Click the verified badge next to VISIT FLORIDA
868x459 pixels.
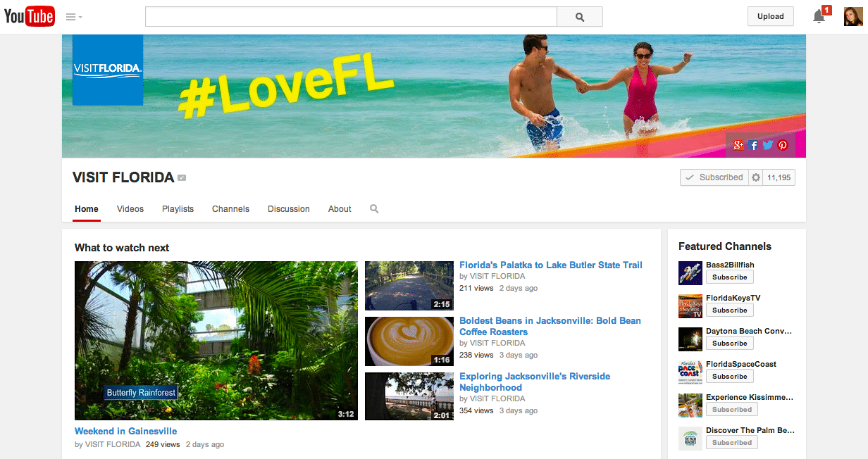pos(182,178)
